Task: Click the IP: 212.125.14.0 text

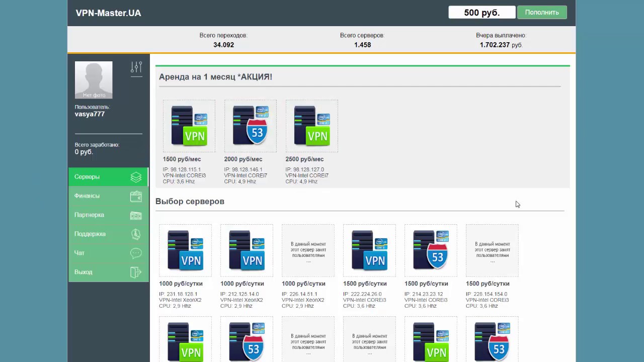Action: [239, 294]
